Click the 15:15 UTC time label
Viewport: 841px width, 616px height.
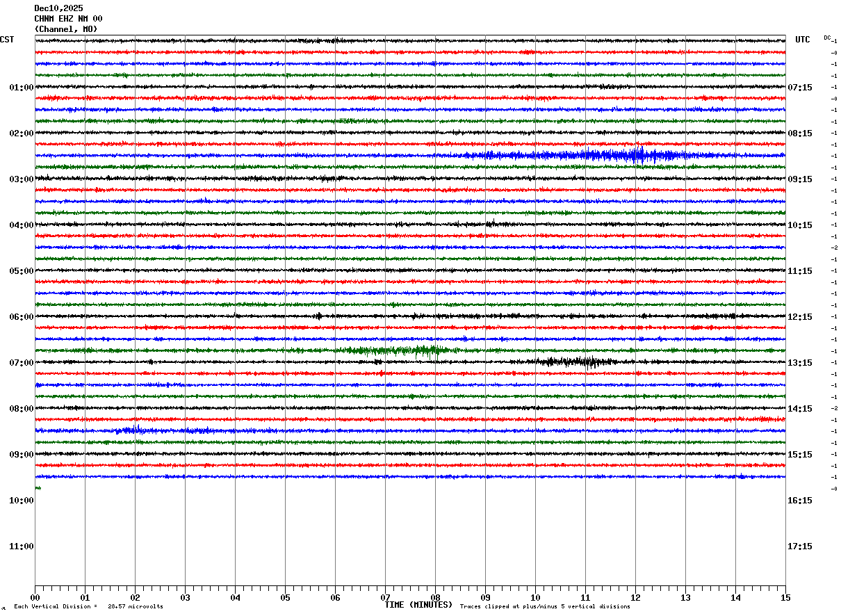(799, 454)
